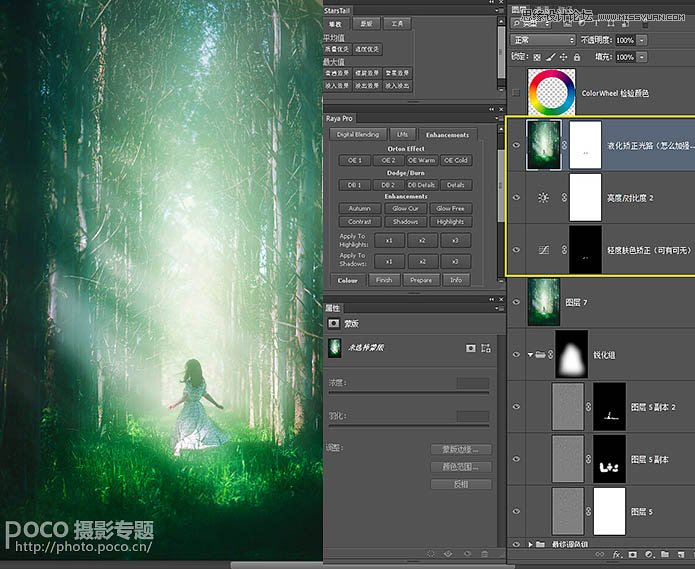Click curves adjustment icon on skin-tone layer
Image resolution: width=695 pixels, height=569 pixels.
pyautogui.click(x=543, y=250)
